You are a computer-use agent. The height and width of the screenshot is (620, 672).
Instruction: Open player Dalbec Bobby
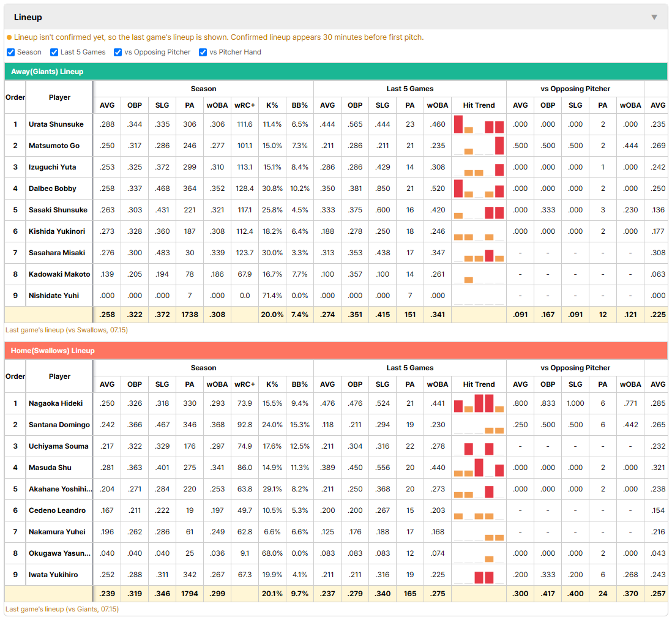(x=52, y=189)
